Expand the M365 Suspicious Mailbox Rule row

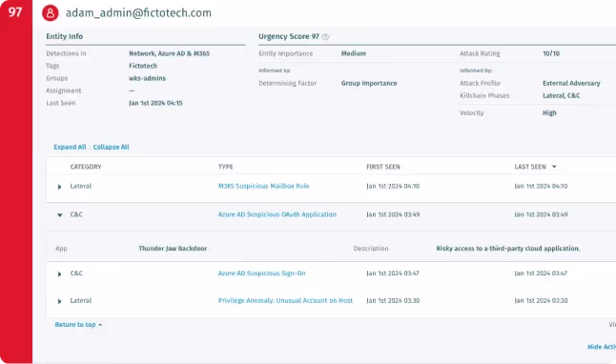coord(60,187)
